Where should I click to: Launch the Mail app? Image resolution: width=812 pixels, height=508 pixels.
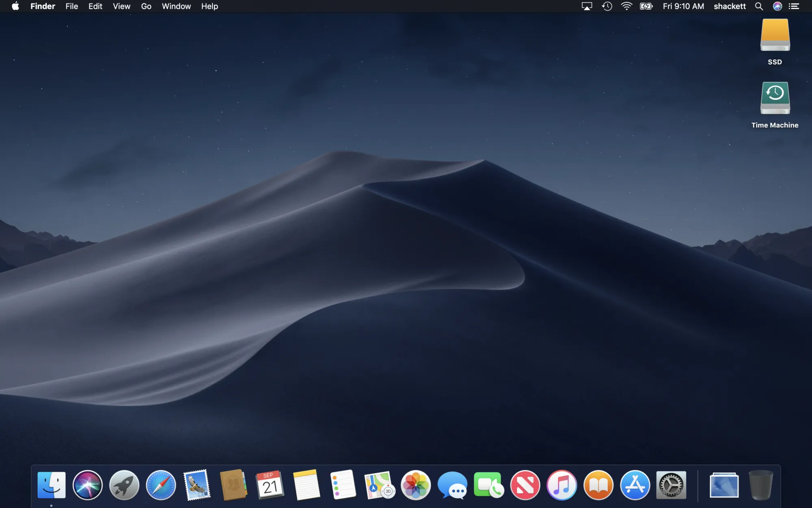pyautogui.click(x=197, y=484)
